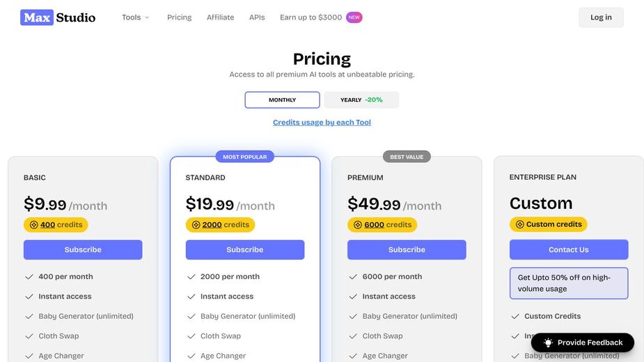
Task: Expand the Tools dropdown menu
Action: point(135,17)
